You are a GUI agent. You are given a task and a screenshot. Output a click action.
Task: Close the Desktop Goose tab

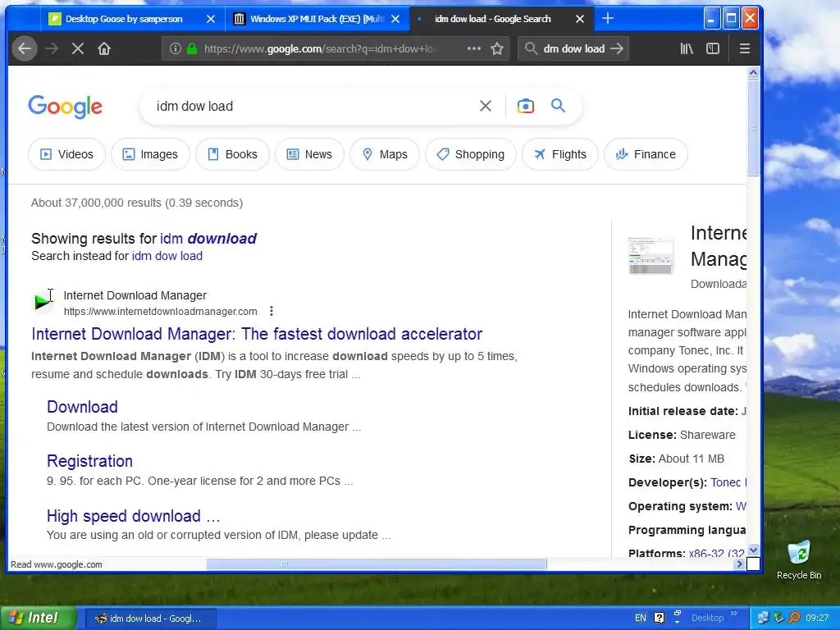pyautogui.click(x=211, y=19)
